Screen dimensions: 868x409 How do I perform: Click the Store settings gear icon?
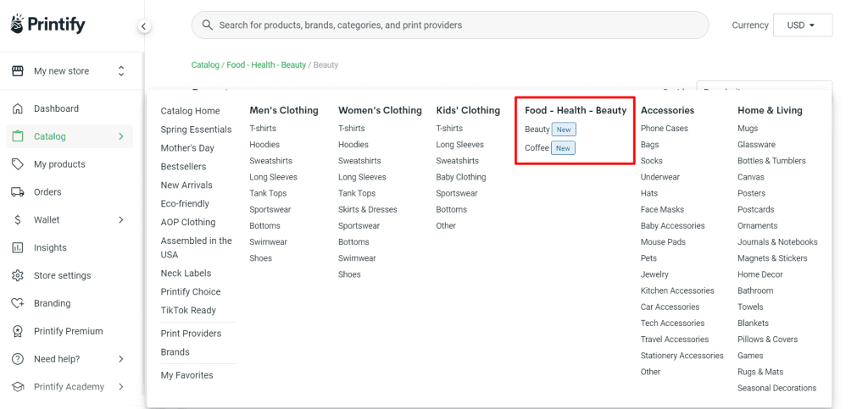click(x=18, y=275)
